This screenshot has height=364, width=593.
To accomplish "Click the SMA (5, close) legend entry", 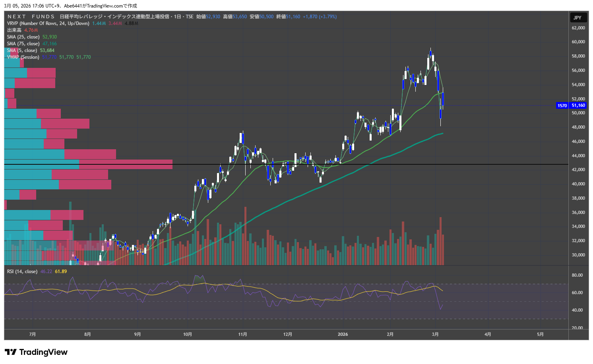I will point(22,50).
